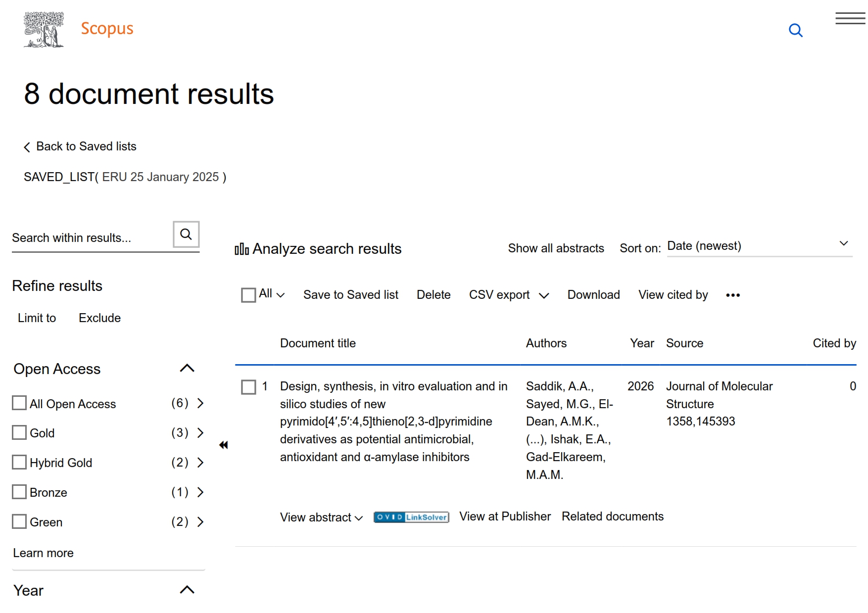Select the Limit to option
The width and height of the screenshot is (868, 613).
37,318
